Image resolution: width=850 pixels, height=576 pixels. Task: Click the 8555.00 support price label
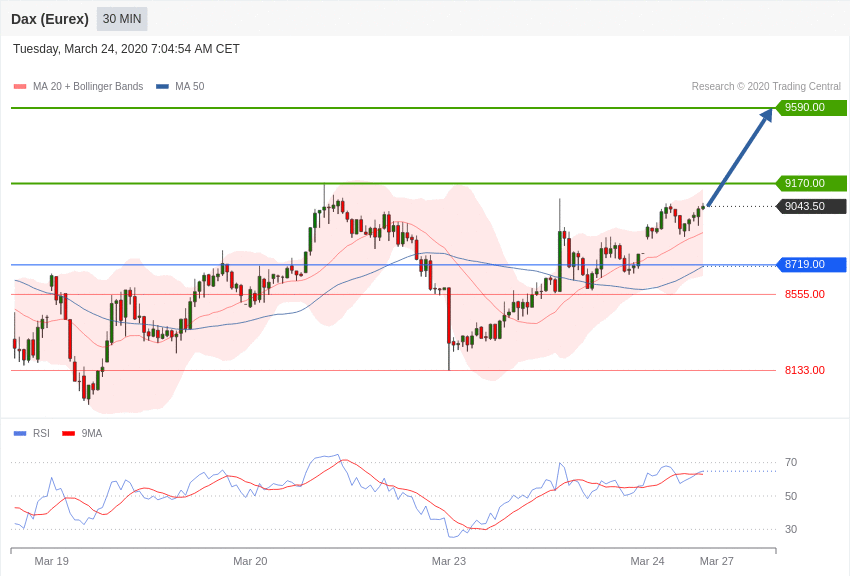click(x=805, y=294)
